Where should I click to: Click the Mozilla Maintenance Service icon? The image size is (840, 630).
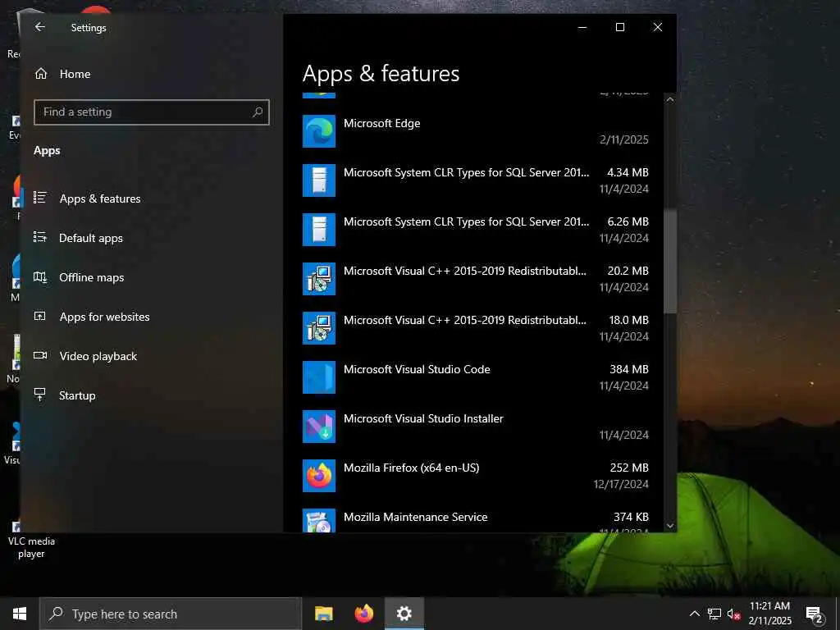319,521
